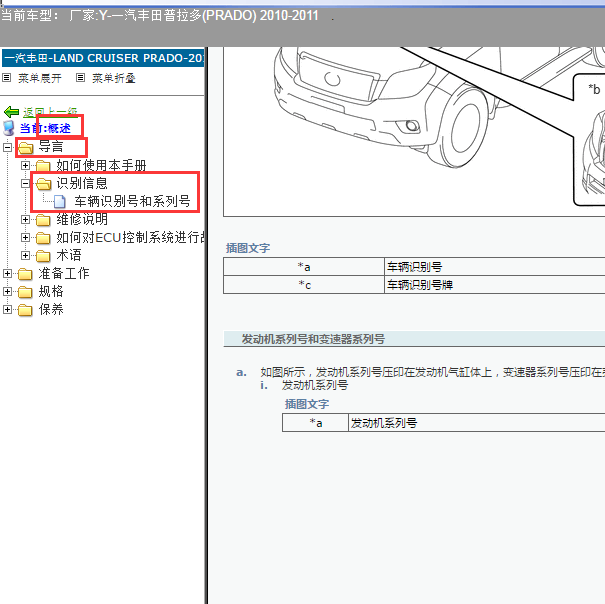Viewport: 605px width, 604px height.
Task: Click the 菜单折叠 menu link
Action: coord(113,78)
